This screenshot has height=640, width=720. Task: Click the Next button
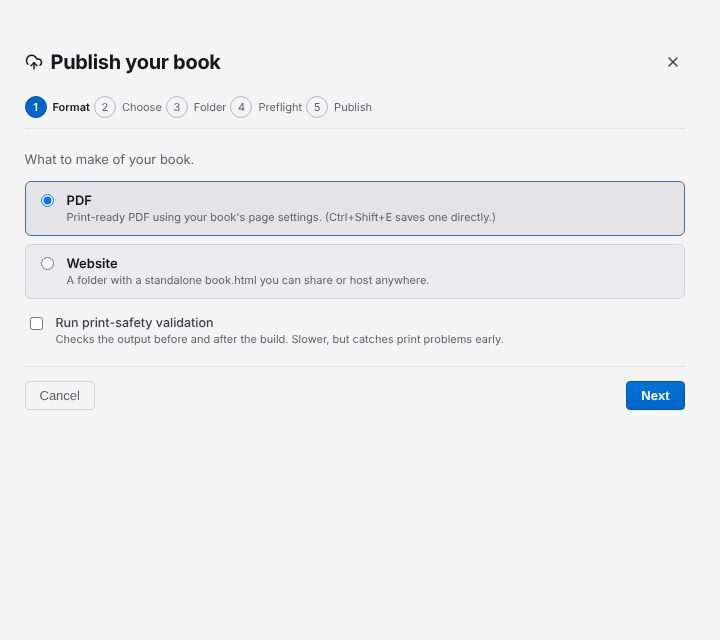click(655, 395)
